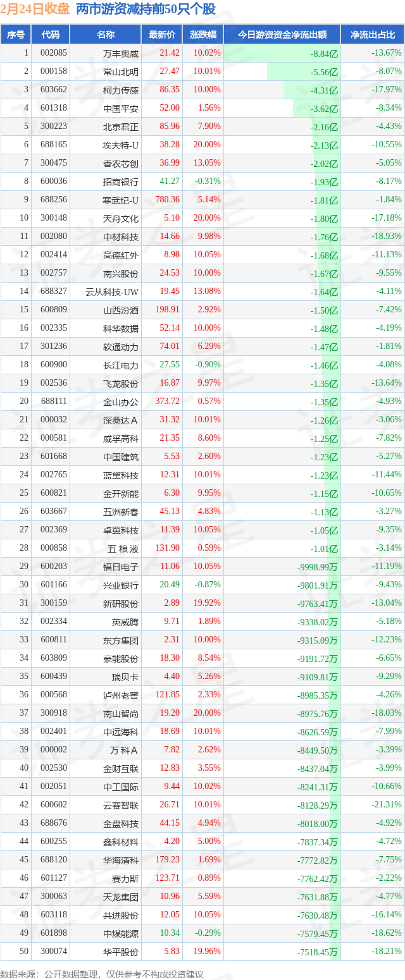Click stock name 长江电力
This screenshot has height=980, width=405.
[121, 365]
